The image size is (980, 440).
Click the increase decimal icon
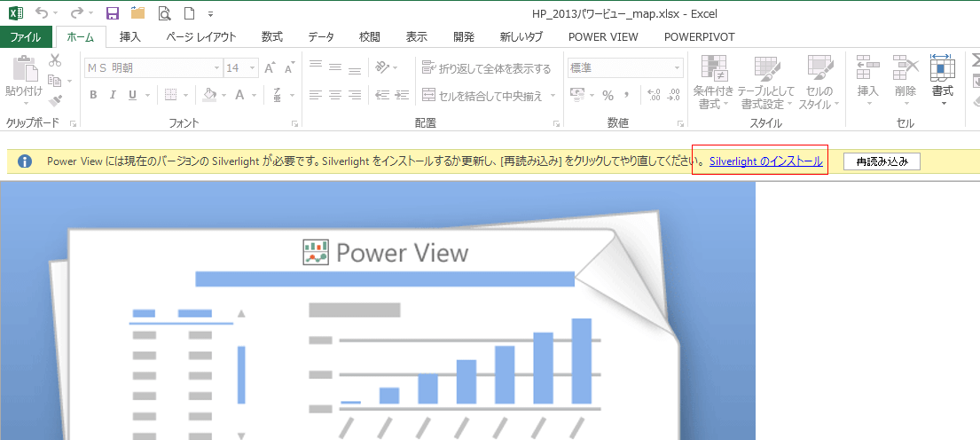click(655, 95)
